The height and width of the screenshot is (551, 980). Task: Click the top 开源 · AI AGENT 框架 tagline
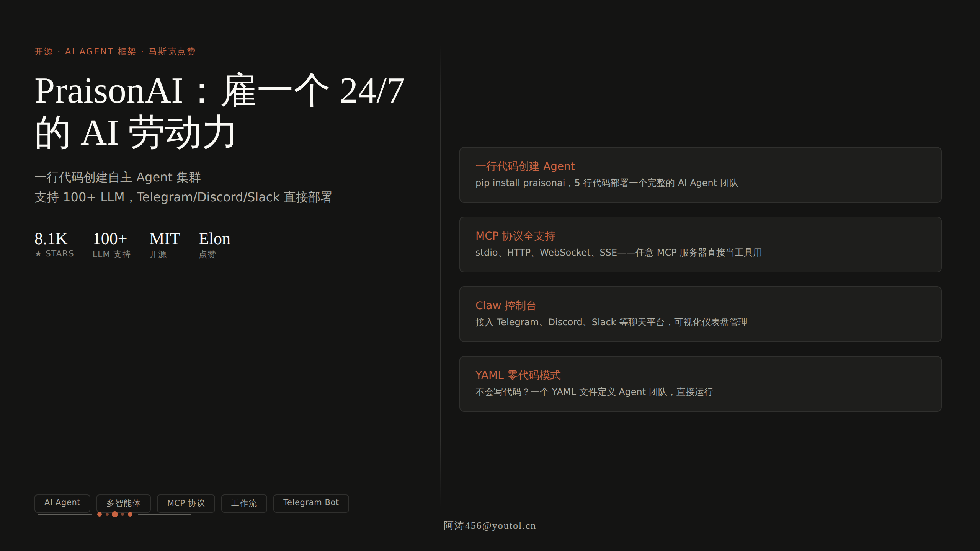[x=115, y=52]
